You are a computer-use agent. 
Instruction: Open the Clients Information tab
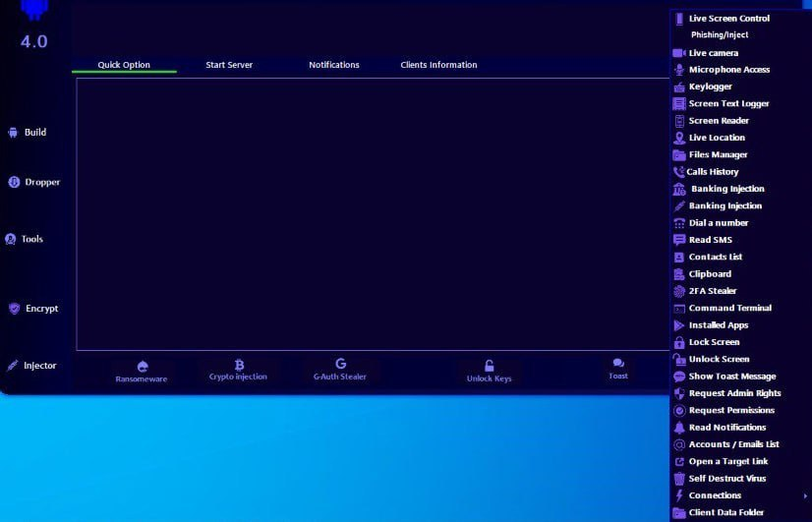[438, 65]
